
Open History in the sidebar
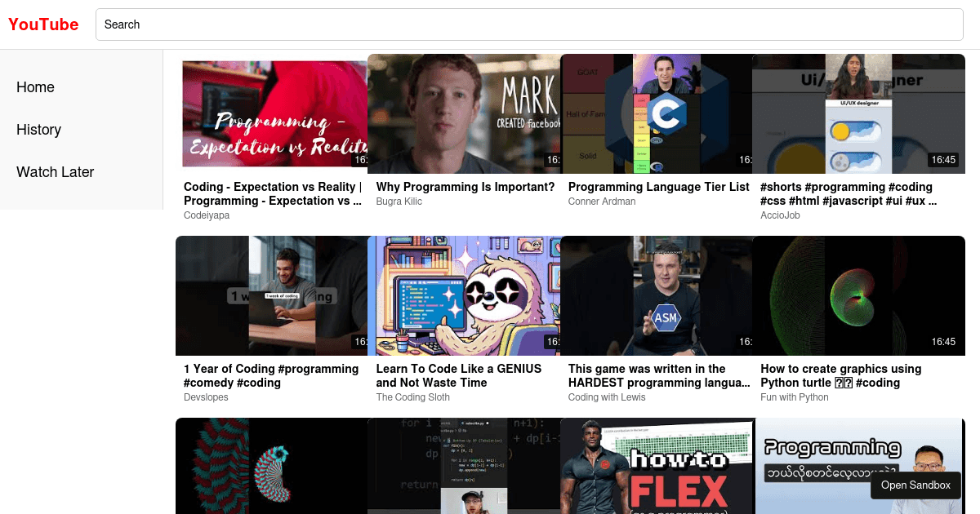(39, 130)
